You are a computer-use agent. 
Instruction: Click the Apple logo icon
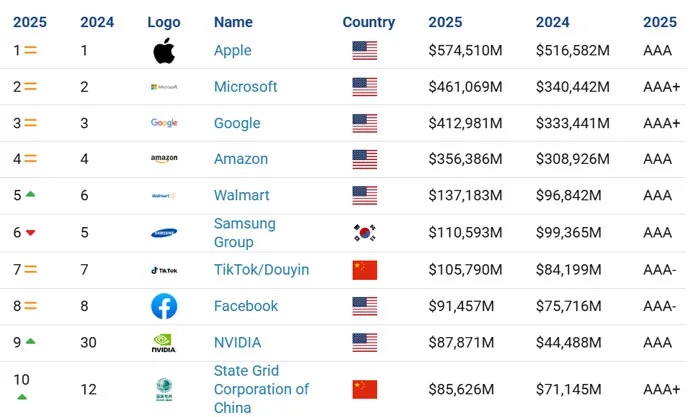[164, 51]
